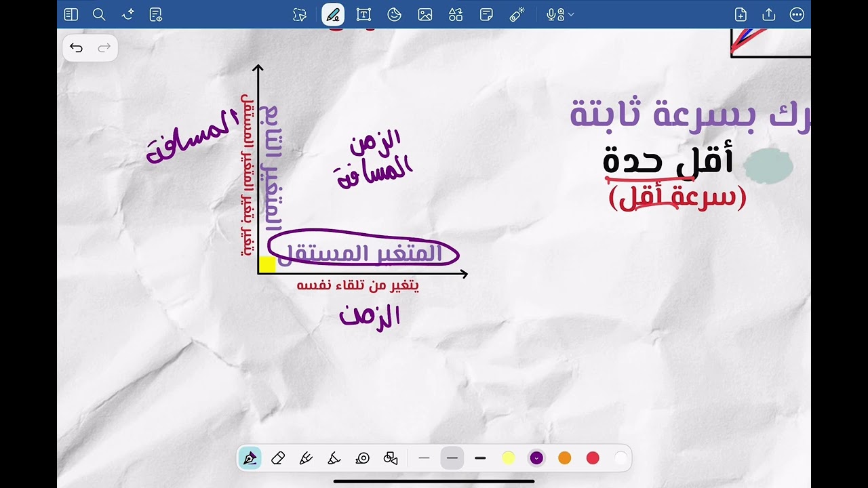The image size is (868, 488).
Task: Choose the text box tool
Action: click(363, 15)
